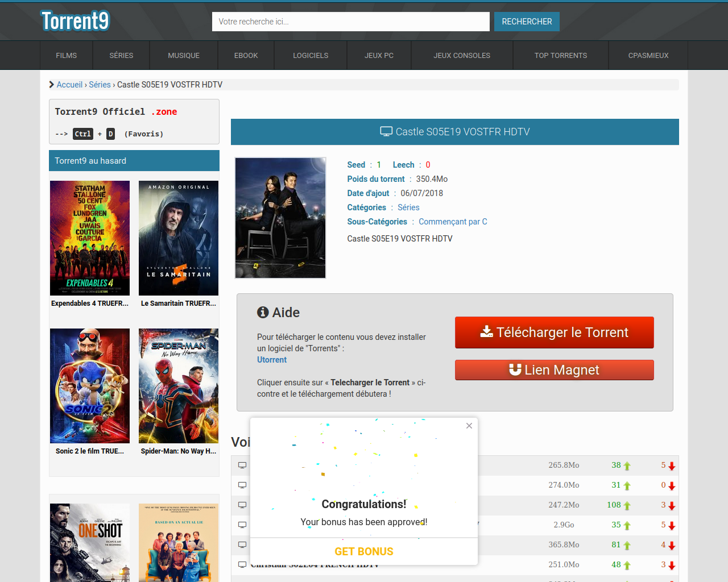Click the Castle series cover image
Screen dimensions: 728x582
280,218
